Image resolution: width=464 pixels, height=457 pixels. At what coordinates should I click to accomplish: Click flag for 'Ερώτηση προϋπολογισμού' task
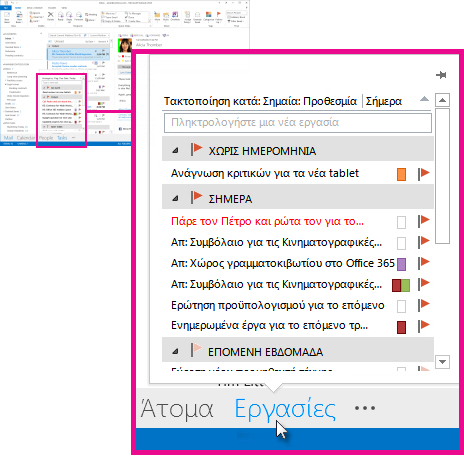tap(424, 305)
